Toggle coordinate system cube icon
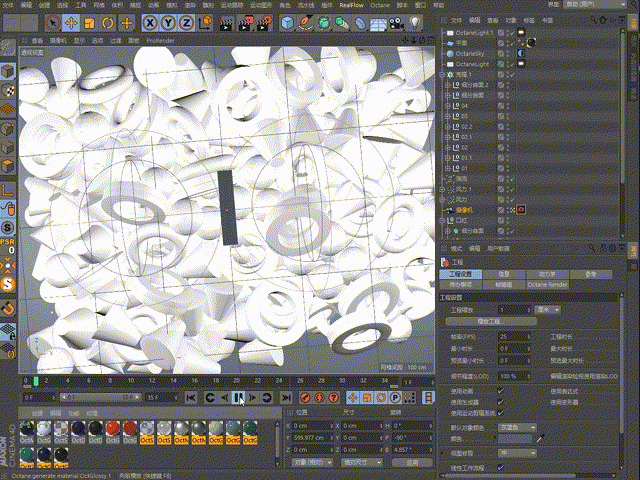Image resolution: width=640 pixels, height=480 pixels. coord(205,23)
